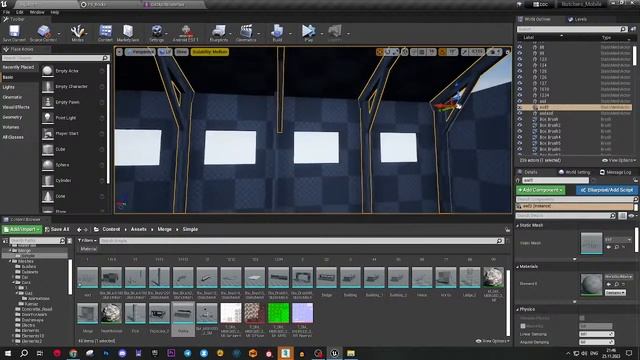Image resolution: width=640 pixels, height=360 pixels.
Task: Collapse the Static Mesh details section
Action: click(518, 225)
